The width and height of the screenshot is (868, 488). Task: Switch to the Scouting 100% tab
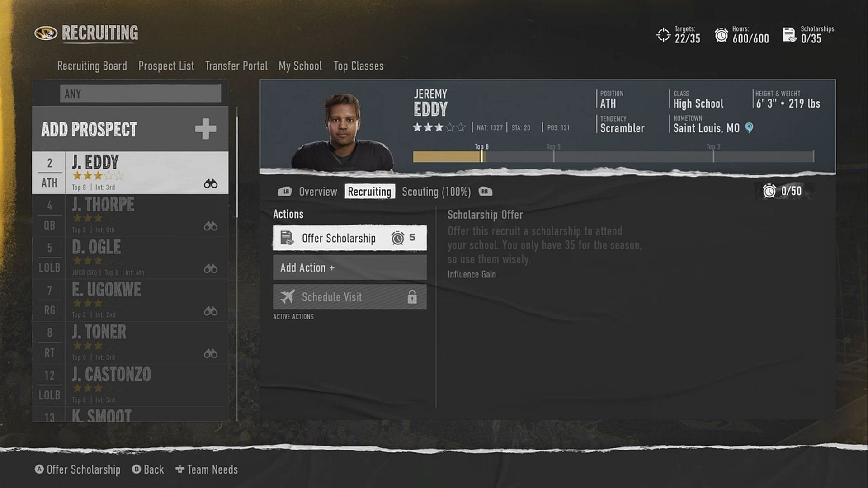[x=436, y=191]
